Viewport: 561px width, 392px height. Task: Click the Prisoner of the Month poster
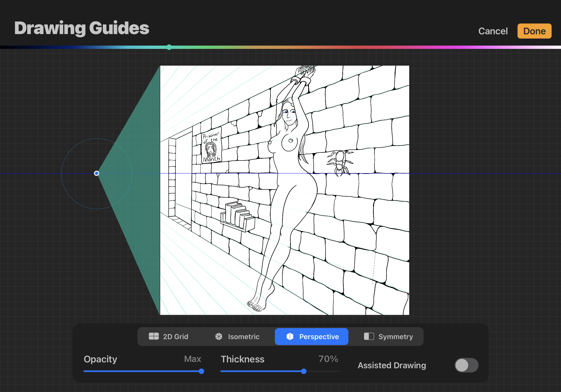[x=211, y=145]
